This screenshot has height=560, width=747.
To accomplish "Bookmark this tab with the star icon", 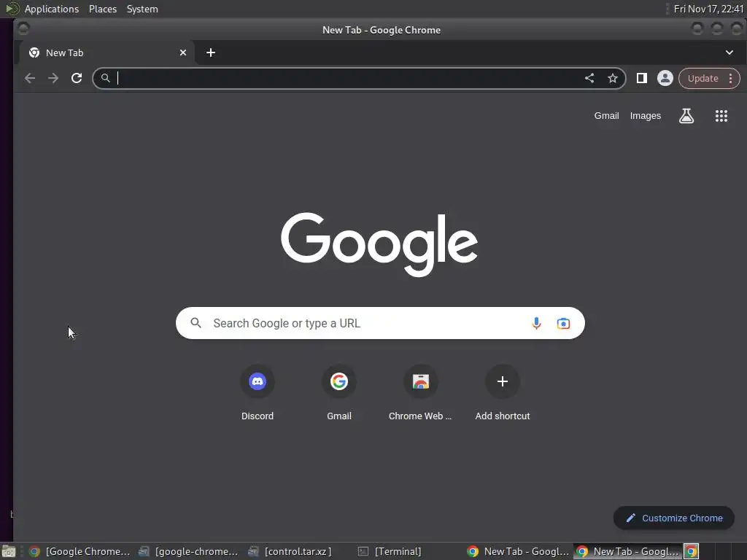I will [613, 78].
